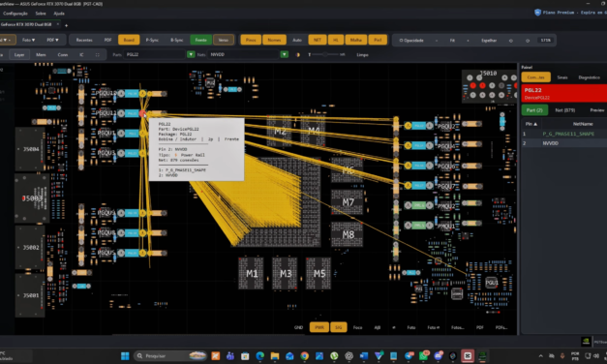This screenshot has width=607, height=364.
Task: Click first rotate icon after Espelhar
Action: click(510, 41)
